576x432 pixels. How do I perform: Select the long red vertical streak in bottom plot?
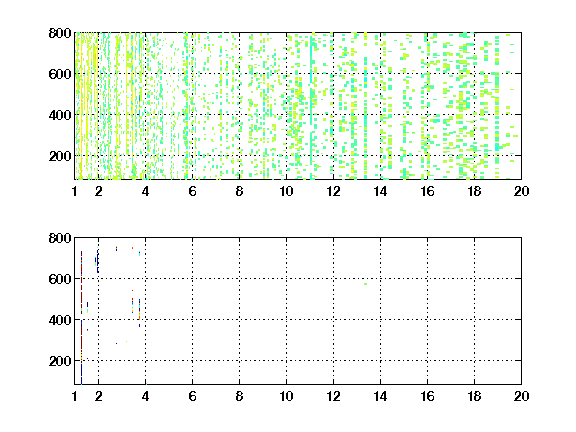coord(81,318)
